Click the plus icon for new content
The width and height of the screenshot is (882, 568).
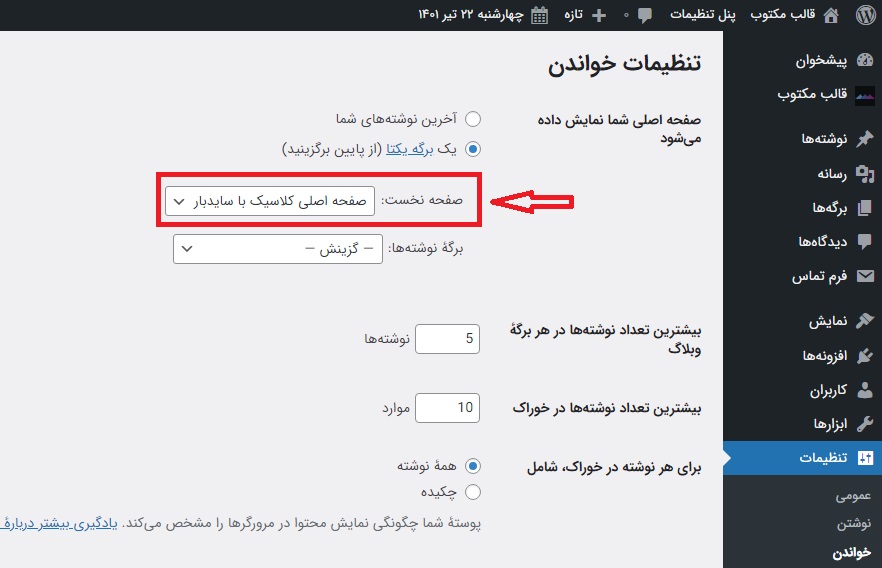[599, 15]
